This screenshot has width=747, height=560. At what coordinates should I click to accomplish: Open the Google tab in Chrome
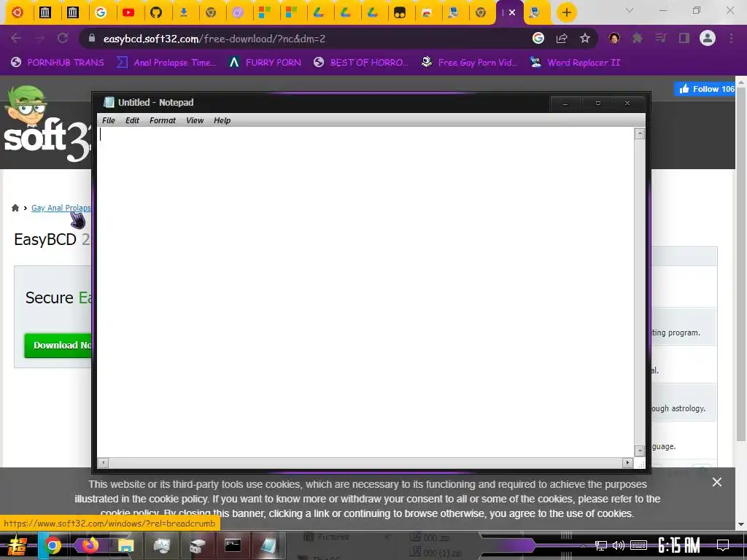pyautogui.click(x=101, y=12)
